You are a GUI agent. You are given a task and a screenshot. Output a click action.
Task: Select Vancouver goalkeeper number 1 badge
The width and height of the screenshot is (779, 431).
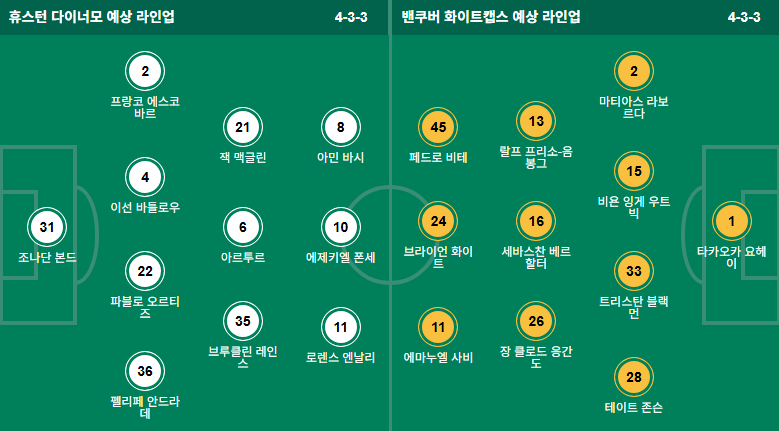(x=732, y=221)
